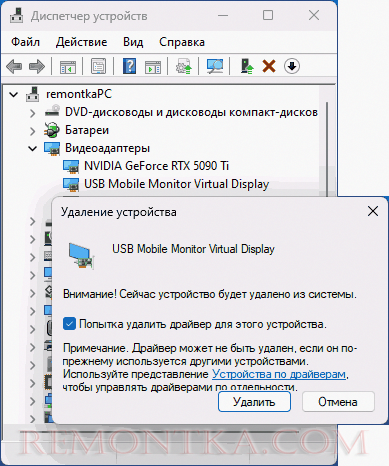
Task: Click the Удалить button
Action: (x=254, y=402)
